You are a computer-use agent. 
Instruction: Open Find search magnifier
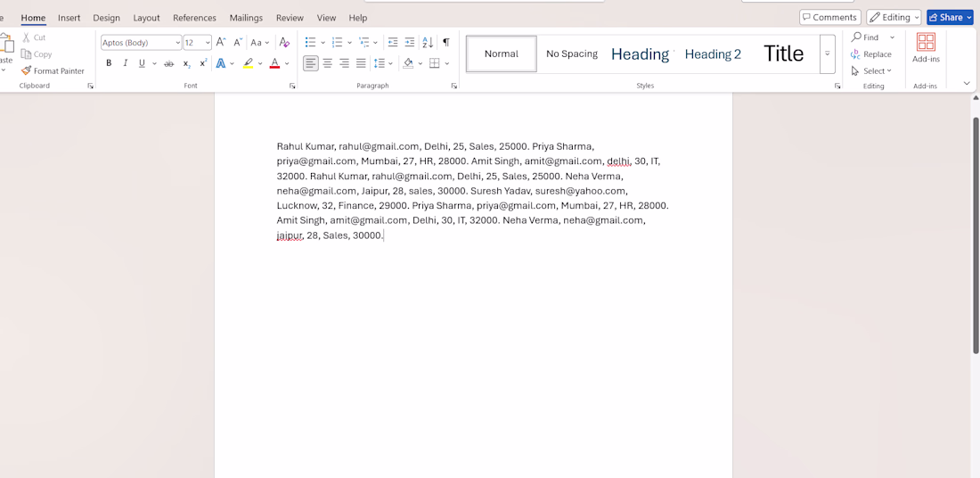tap(856, 37)
